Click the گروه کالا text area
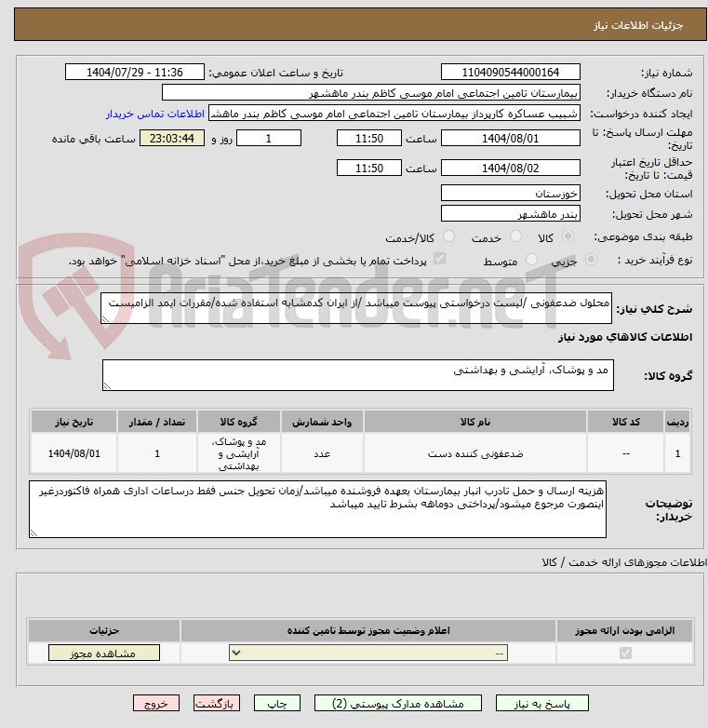The image size is (708, 728). click(357, 375)
